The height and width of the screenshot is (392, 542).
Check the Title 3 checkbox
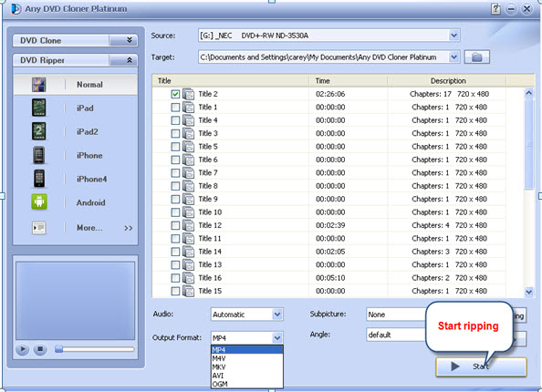tap(175, 134)
